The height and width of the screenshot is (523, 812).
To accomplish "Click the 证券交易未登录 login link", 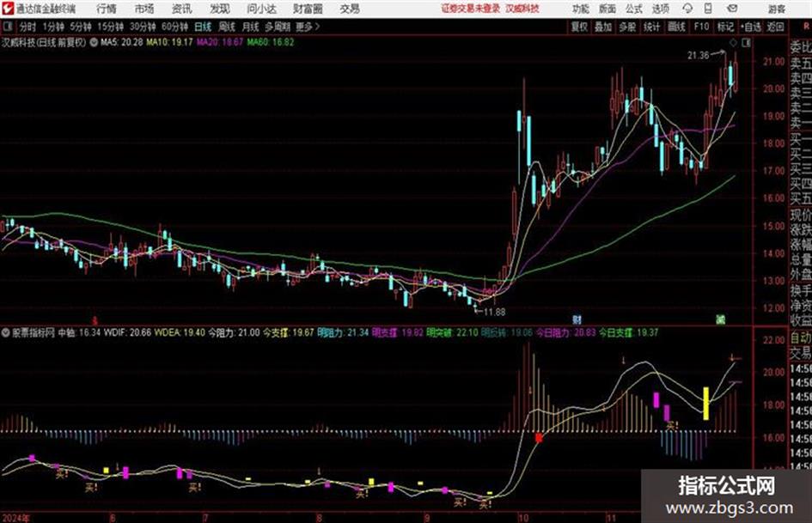I will click(x=470, y=9).
